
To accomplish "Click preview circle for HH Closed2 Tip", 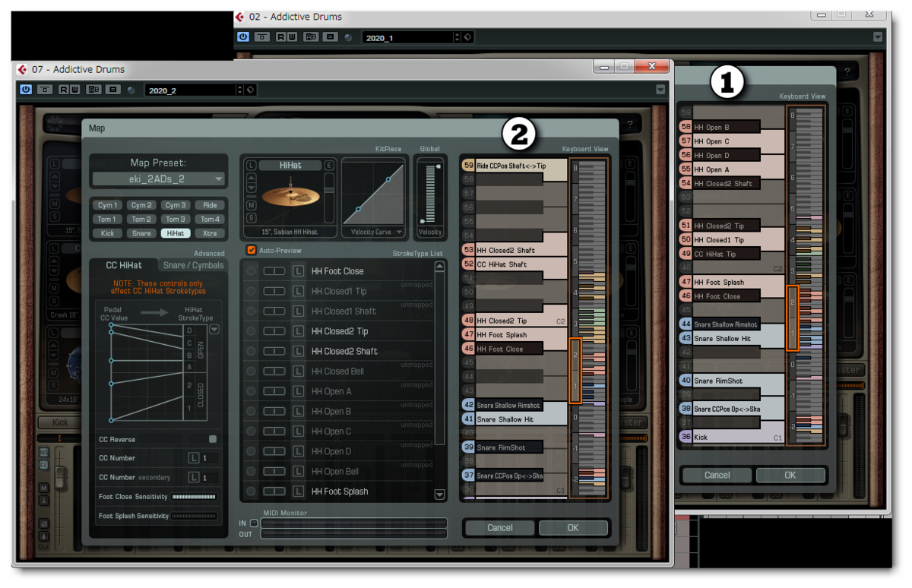I will pyautogui.click(x=251, y=331).
